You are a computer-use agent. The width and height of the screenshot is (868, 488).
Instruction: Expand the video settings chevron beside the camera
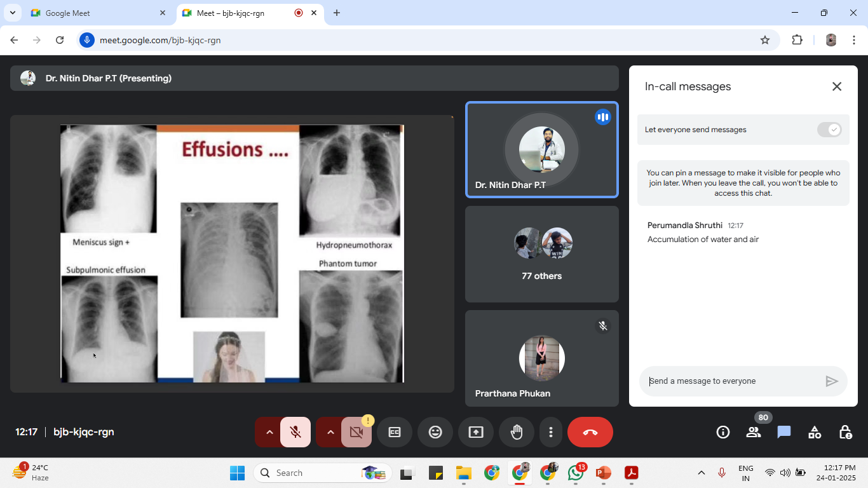(330, 432)
